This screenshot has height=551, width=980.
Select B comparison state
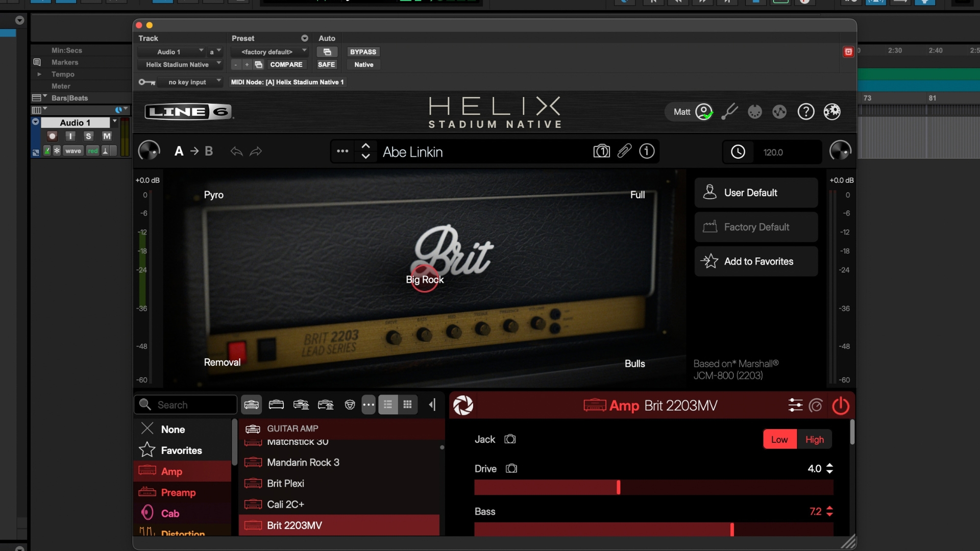click(x=209, y=152)
